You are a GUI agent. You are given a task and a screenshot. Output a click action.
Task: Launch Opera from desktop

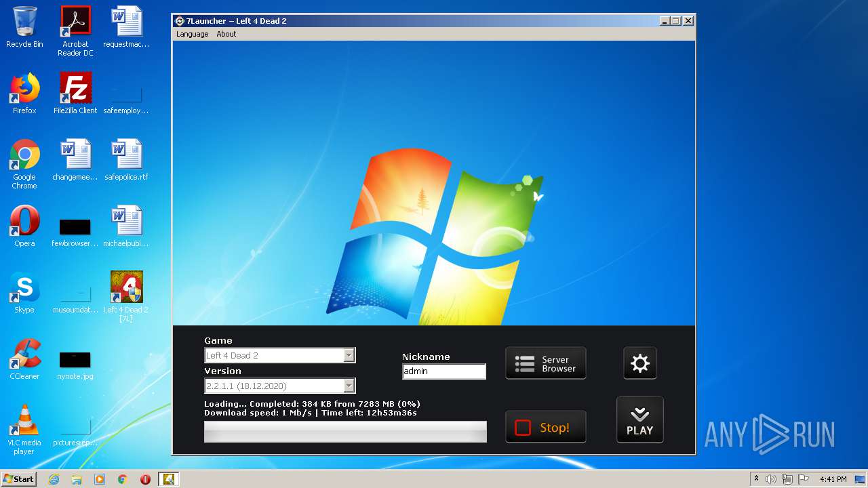[24, 226]
